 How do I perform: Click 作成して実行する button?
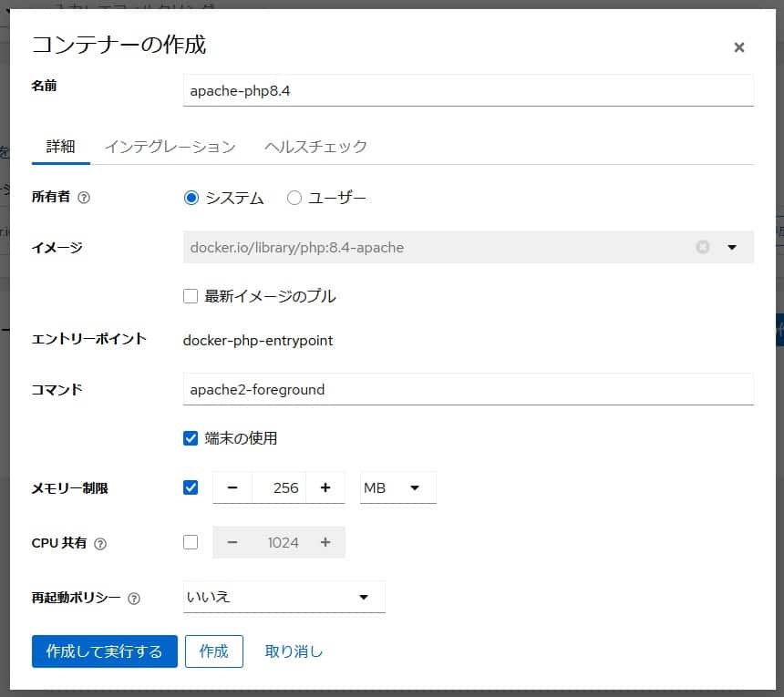point(105,651)
